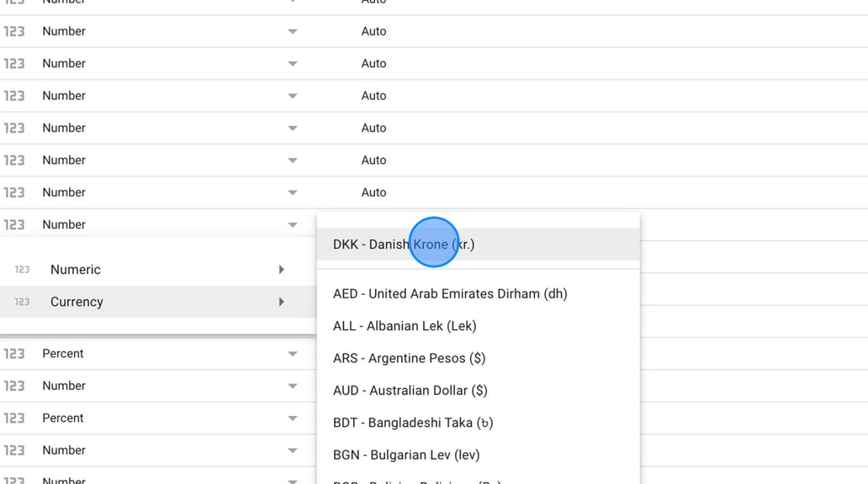Click the 123 icon beside the Currency submenu entry
868x484 pixels.
[x=21, y=301]
